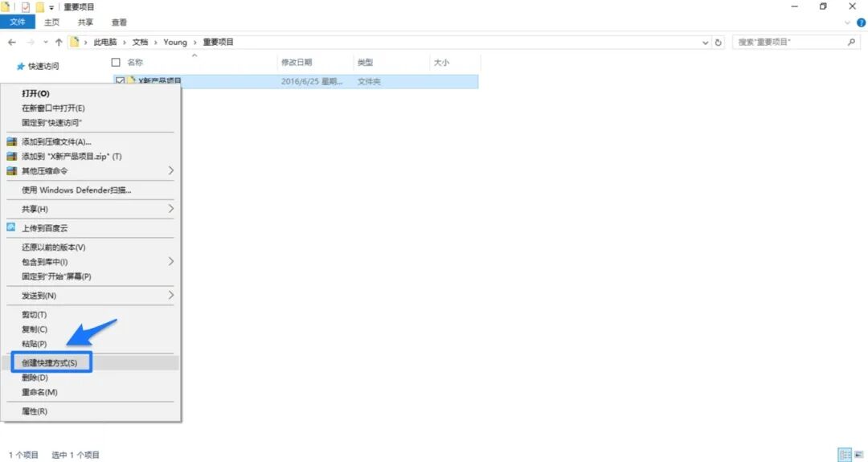Screen dimensions: 868x462
Task: Click 文档 in the address breadcrumb
Action: click(140, 42)
